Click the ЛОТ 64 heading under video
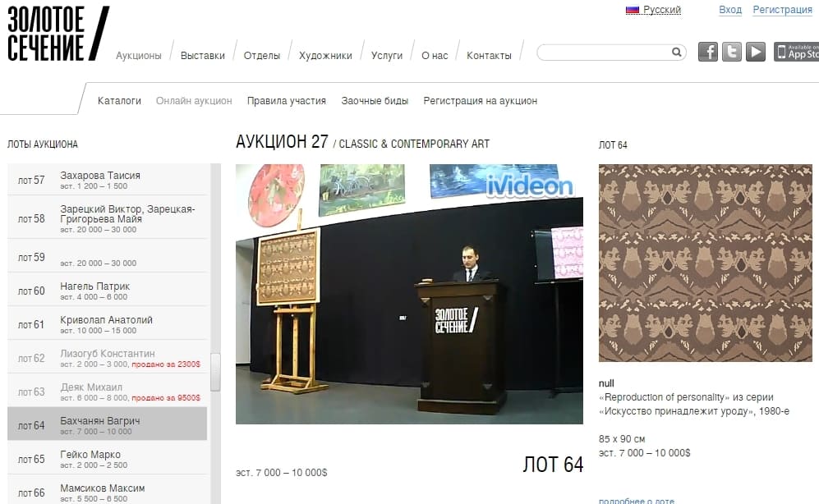 click(553, 465)
